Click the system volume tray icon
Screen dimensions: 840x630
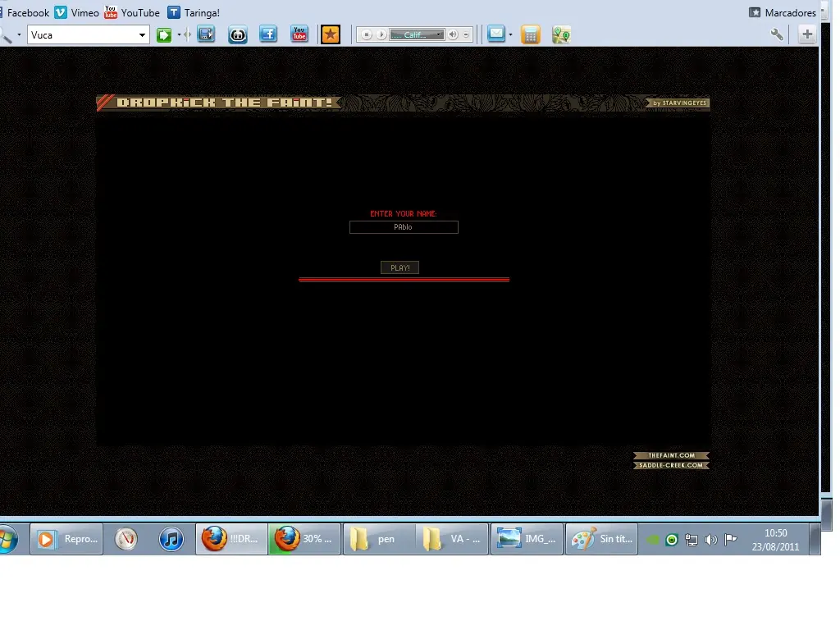[711, 540]
